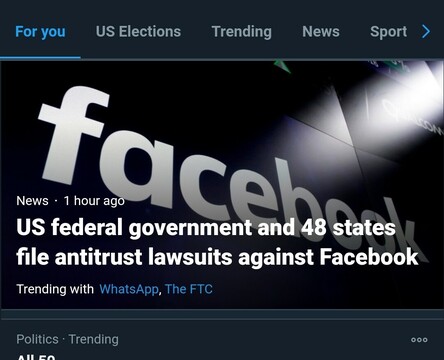Select the partially visible 'All 50' trend

coord(36,357)
